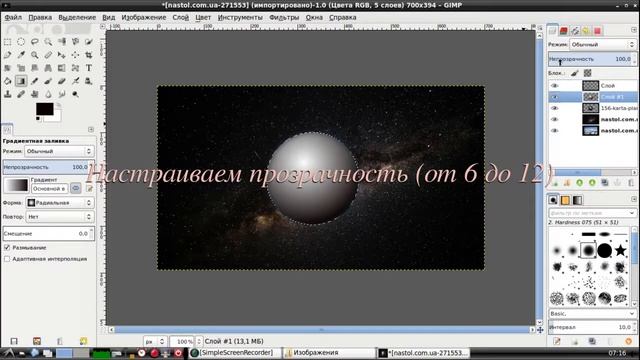Adjust tool 'Непрозрачность' slider

[48, 167]
